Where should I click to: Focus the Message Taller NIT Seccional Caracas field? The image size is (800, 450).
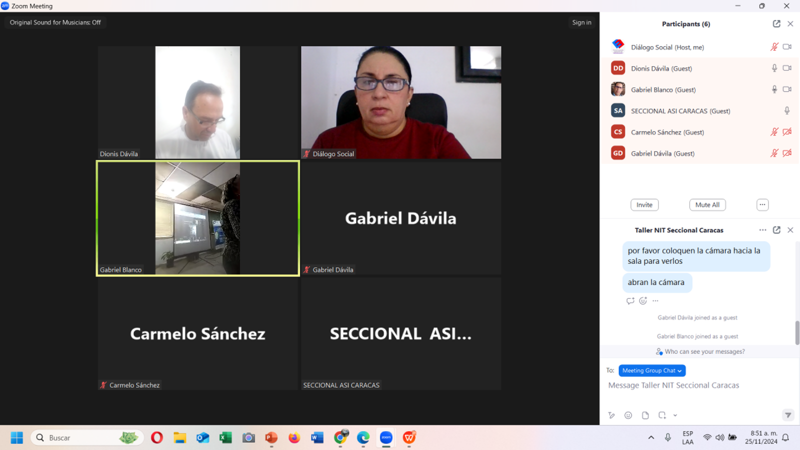pyautogui.click(x=699, y=386)
